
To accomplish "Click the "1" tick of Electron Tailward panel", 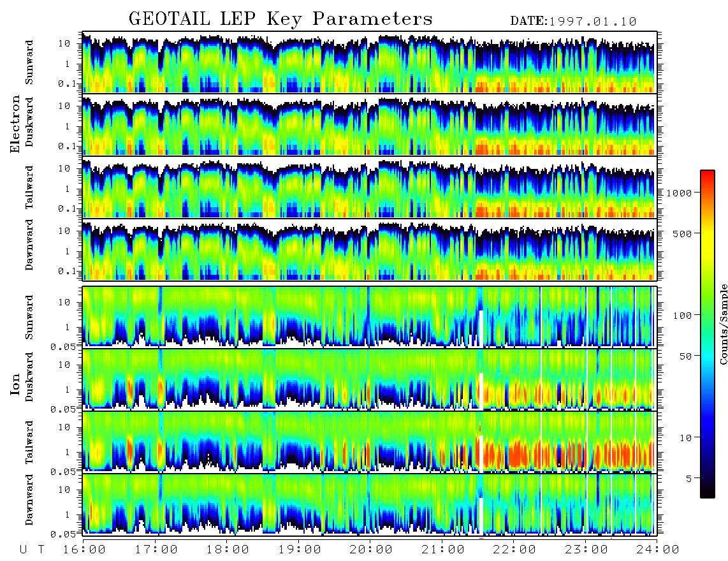I will [x=68, y=189].
